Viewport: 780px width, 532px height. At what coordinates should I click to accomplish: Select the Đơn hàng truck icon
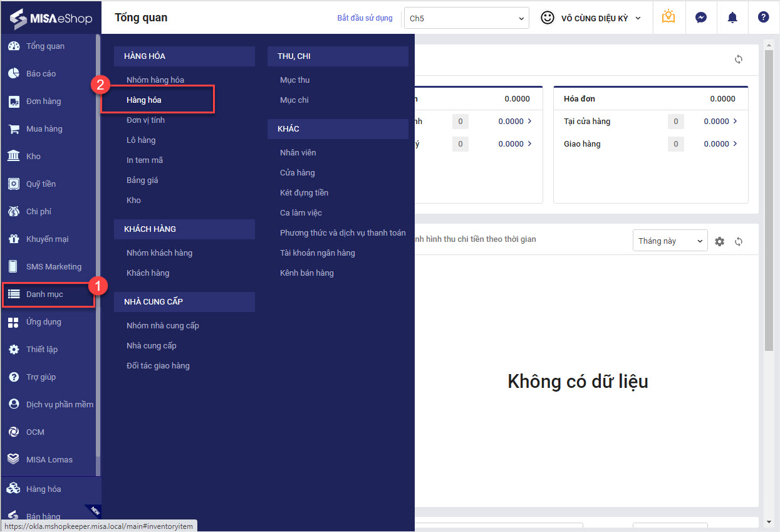(x=13, y=102)
